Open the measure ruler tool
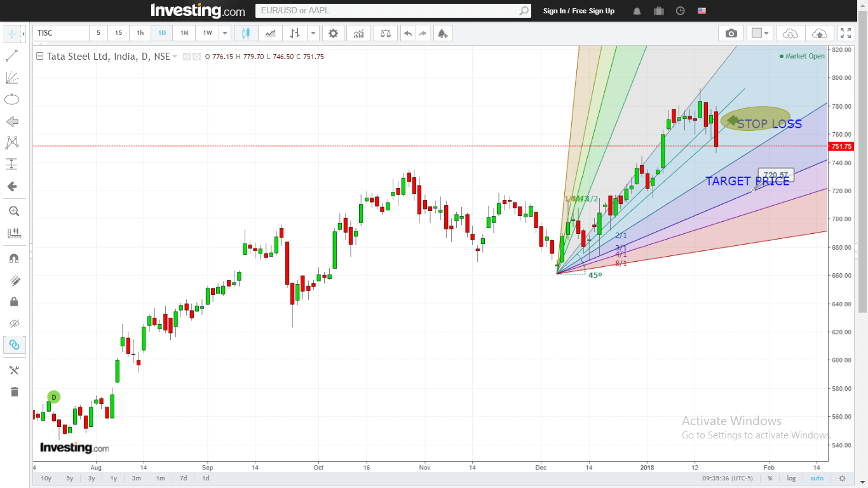 14,233
